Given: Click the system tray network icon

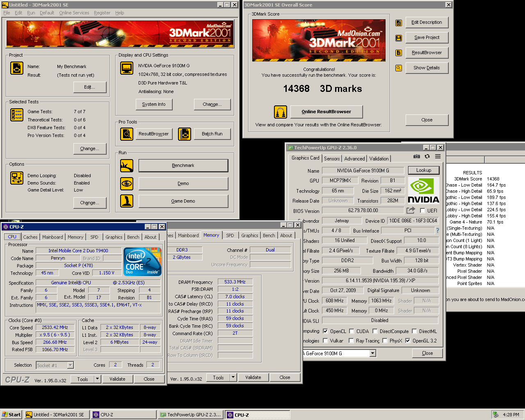Looking at the screenshot, I should pos(496,415).
